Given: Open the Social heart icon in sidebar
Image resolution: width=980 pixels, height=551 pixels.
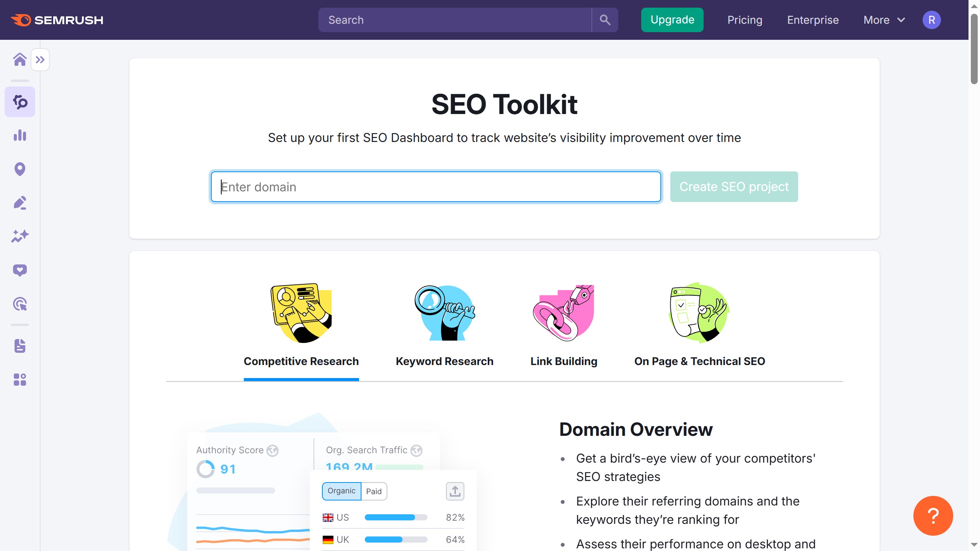Looking at the screenshot, I should 20,270.
